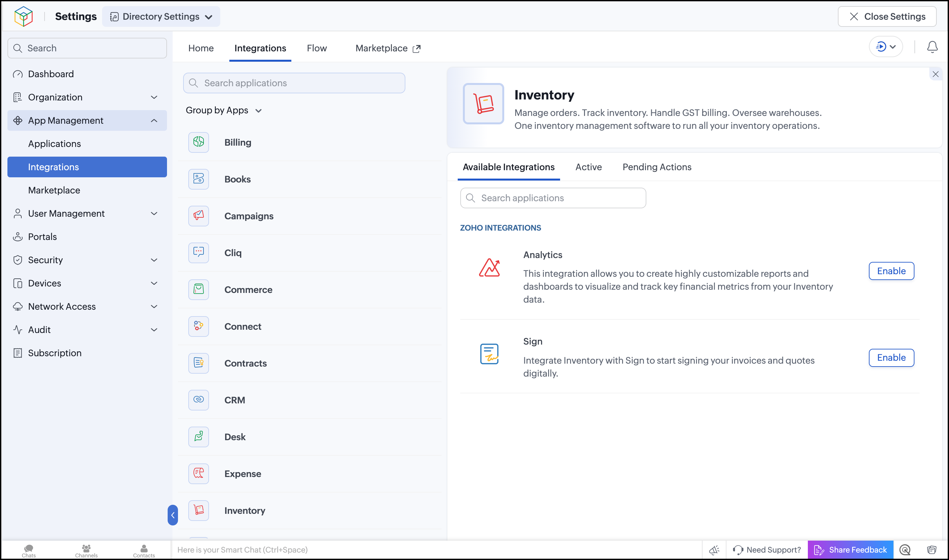Open the Contracts app icon

point(198,363)
